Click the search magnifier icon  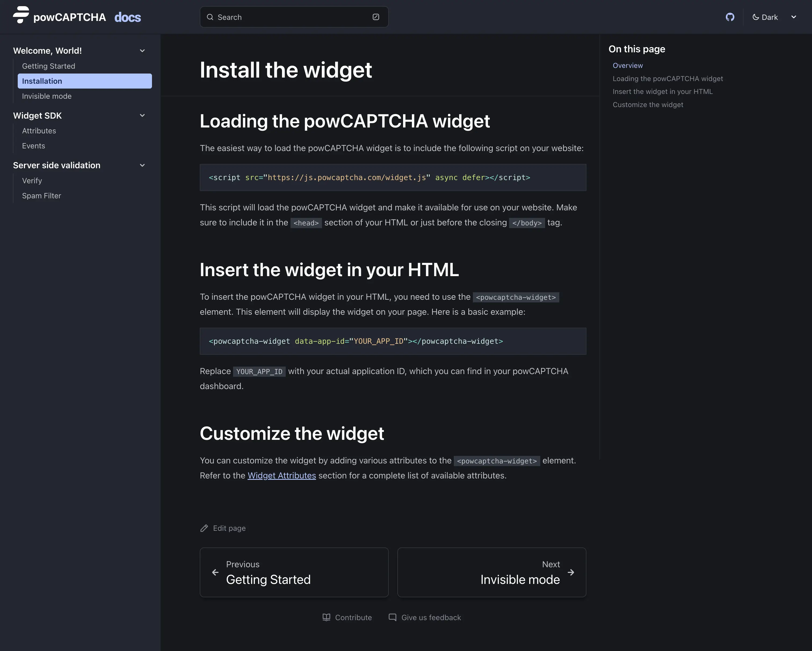click(x=210, y=17)
